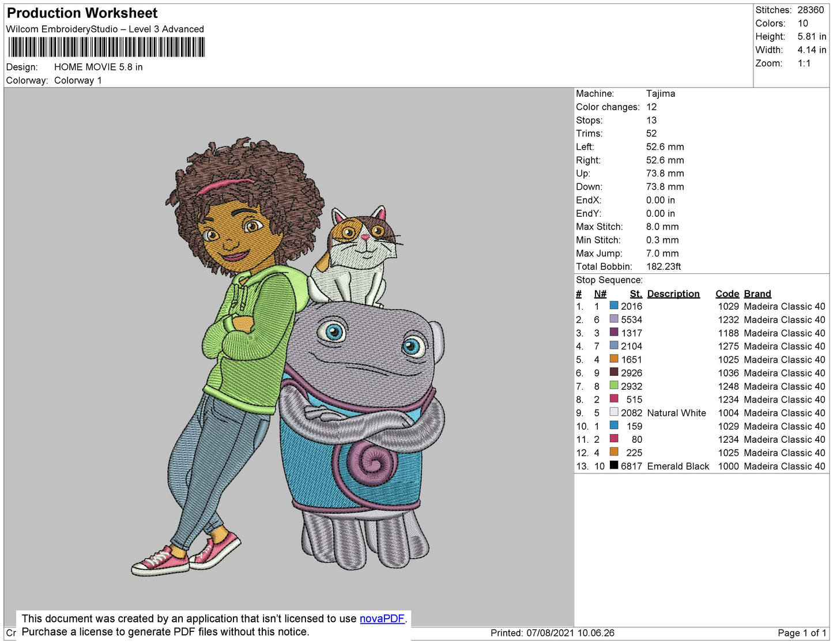Select stitch count '225' in stop row 12

[x=634, y=453]
